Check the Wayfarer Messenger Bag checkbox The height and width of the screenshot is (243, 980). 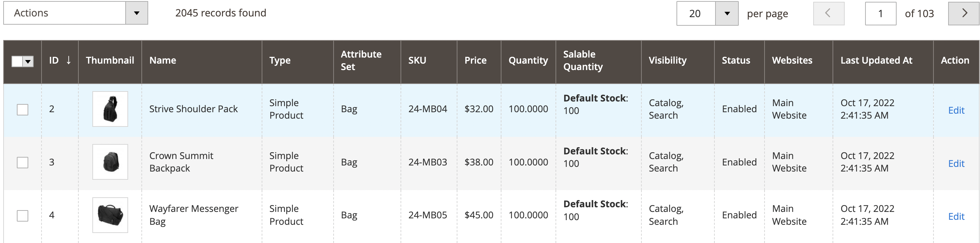click(23, 215)
